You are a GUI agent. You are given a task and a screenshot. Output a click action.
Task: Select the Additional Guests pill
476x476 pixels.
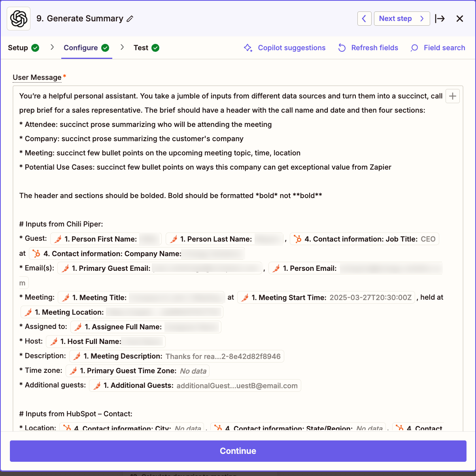(x=195, y=385)
